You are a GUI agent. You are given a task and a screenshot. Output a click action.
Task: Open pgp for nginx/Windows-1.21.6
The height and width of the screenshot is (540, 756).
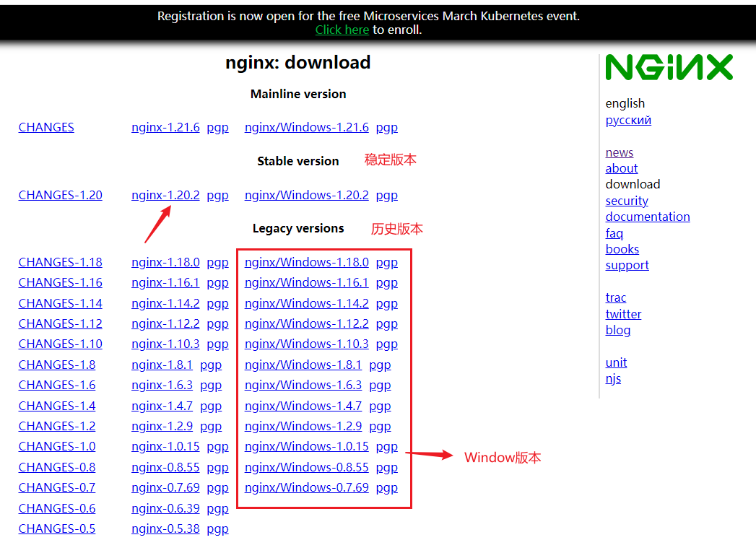click(x=387, y=128)
